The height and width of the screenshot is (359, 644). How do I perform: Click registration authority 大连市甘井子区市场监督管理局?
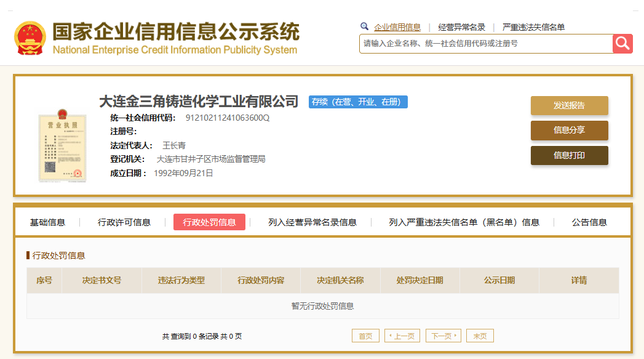[211, 159]
